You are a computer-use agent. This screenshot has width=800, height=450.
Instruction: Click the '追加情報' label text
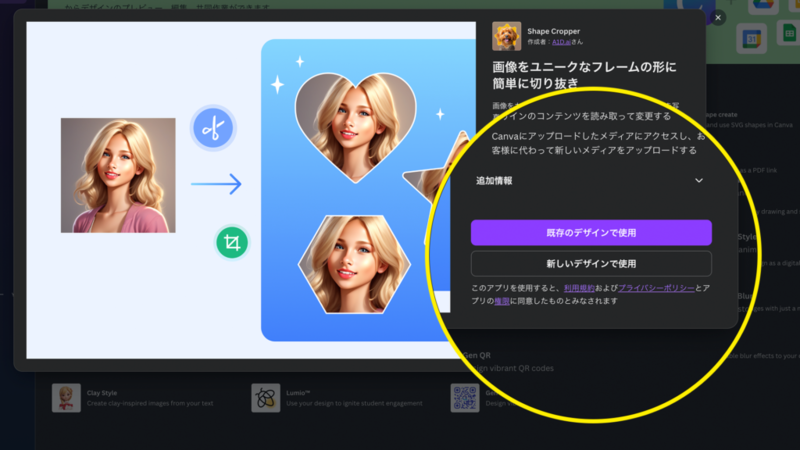pos(494,181)
